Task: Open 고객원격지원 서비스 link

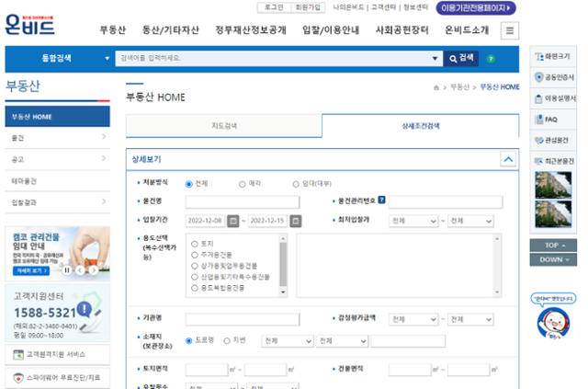Action: coord(57,354)
